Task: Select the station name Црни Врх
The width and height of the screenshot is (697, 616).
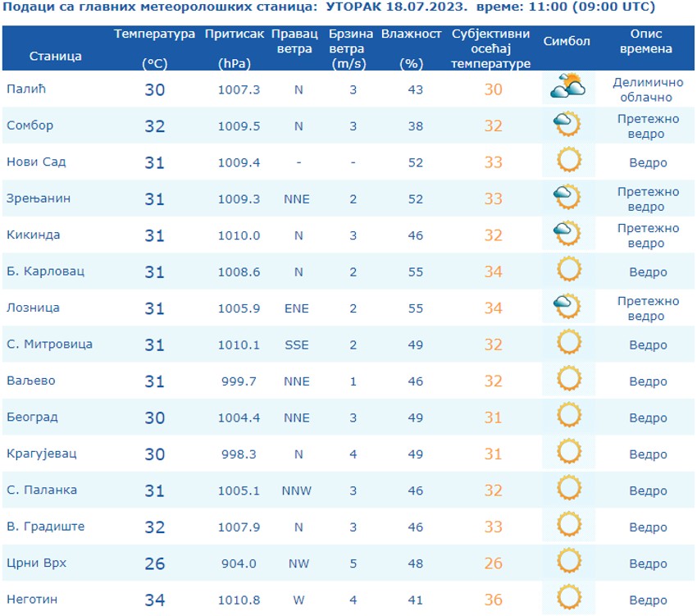Action: (36, 563)
